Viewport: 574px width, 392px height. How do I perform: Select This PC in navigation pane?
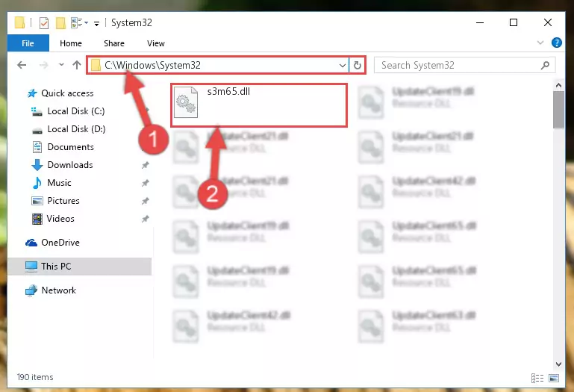click(x=79, y=267)
